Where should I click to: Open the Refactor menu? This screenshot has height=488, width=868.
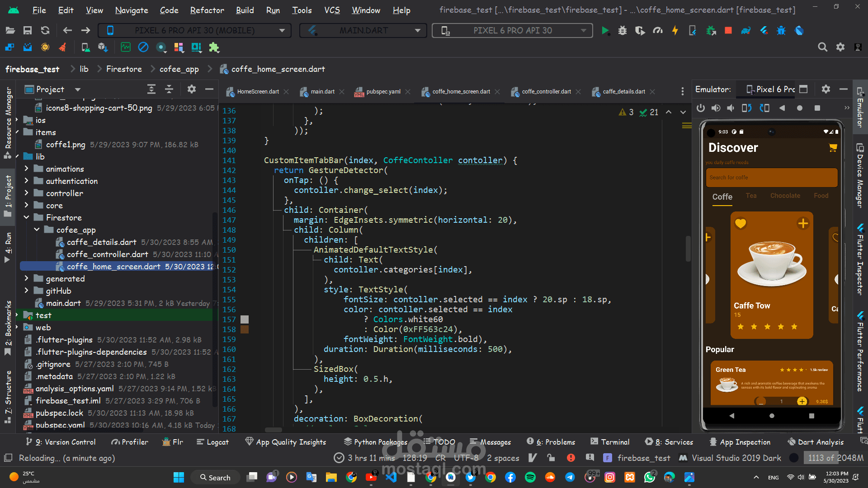pyautogui.click(x=207, y=10)
